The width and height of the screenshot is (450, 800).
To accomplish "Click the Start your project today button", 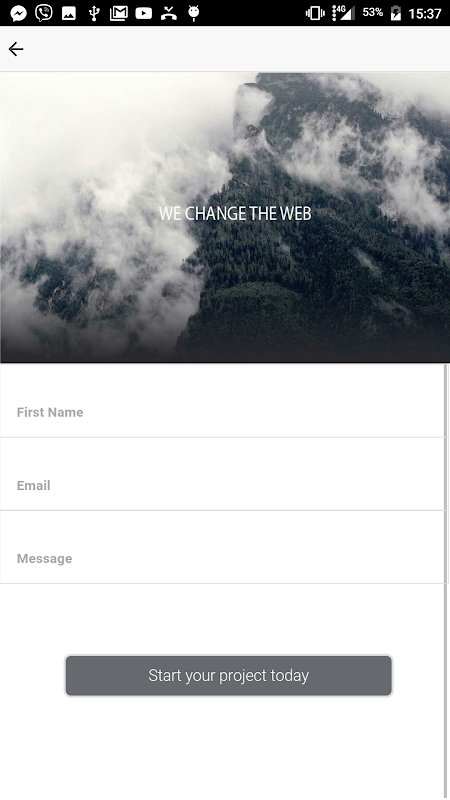I will point(229,676).
